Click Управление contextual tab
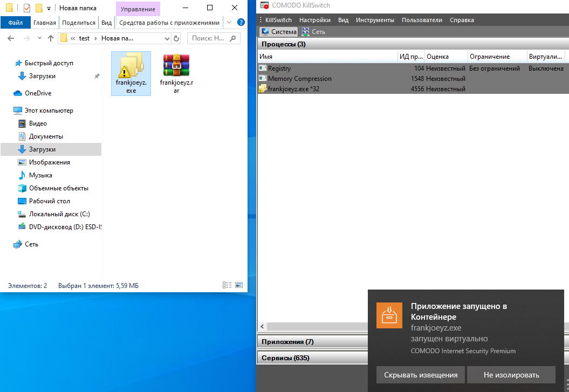This screenshot has width=569, height=392. [x=138, y=9]
